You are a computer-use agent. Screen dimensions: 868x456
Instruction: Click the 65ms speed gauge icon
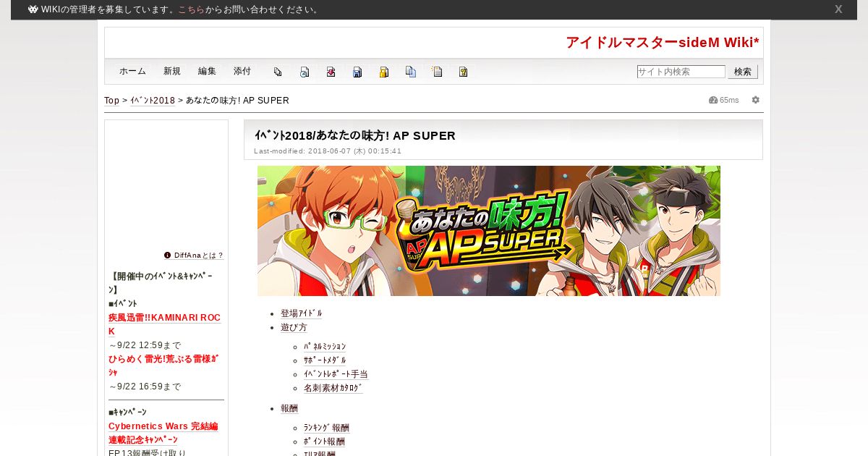click(x=713, y=100)
